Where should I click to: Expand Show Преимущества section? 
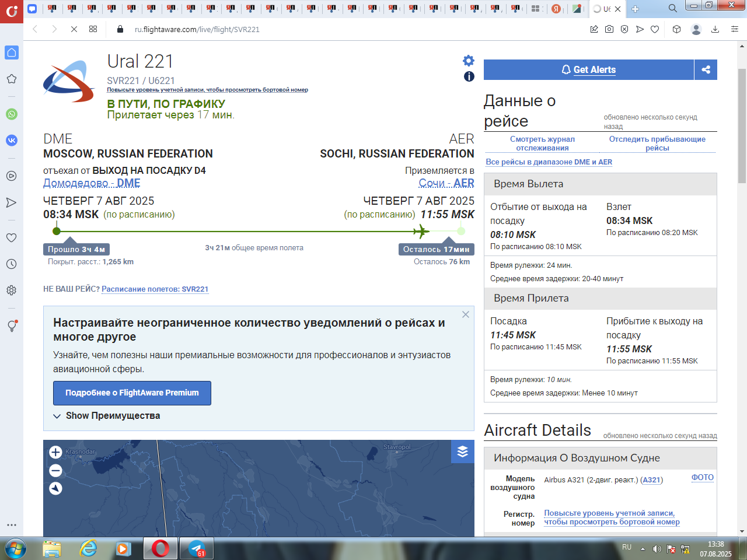(107, 416)
